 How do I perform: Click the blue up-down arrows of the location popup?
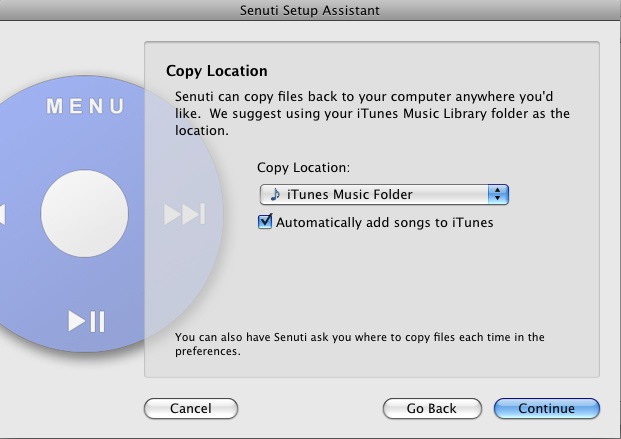pos(498,194)
